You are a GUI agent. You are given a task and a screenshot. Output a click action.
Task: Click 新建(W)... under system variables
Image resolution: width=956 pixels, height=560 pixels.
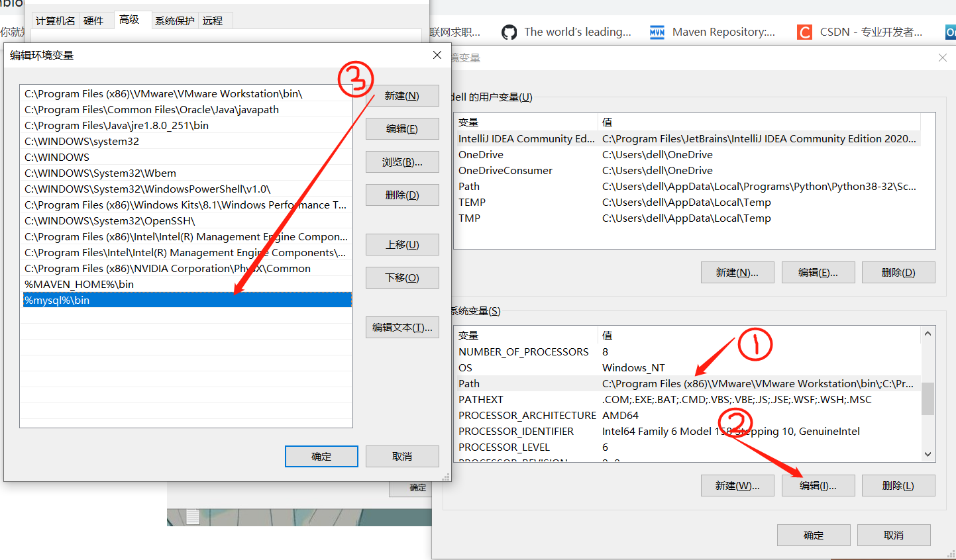(x=737, y=486)
